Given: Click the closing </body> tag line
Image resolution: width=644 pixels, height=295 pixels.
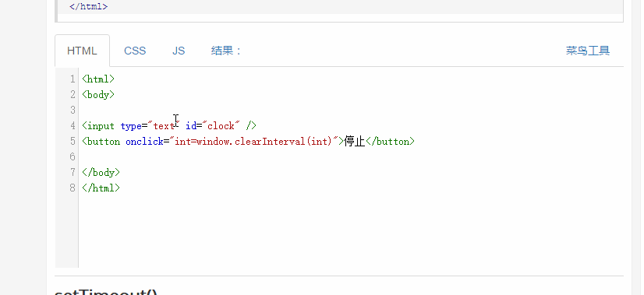Looking at the screenshot, I should 101,173.
